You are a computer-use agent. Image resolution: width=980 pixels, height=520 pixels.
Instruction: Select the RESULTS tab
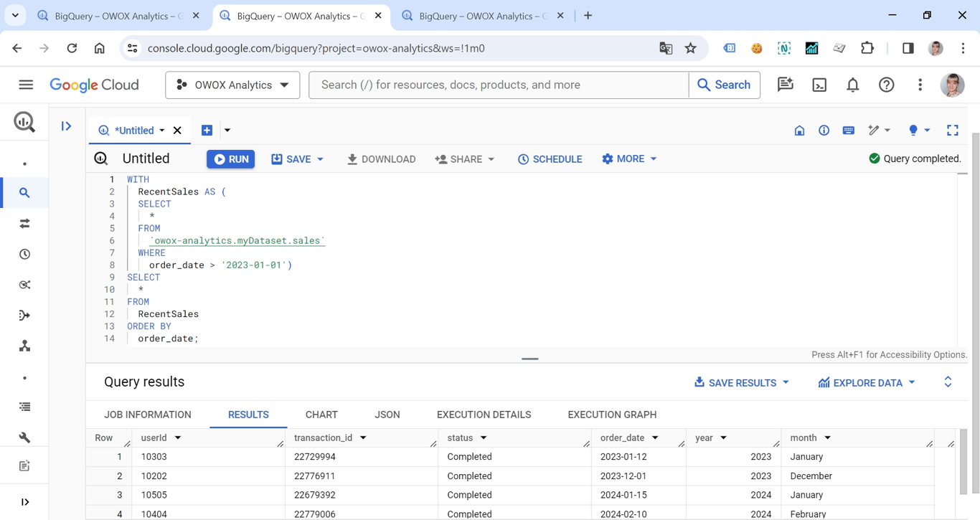tap(248, 415)
